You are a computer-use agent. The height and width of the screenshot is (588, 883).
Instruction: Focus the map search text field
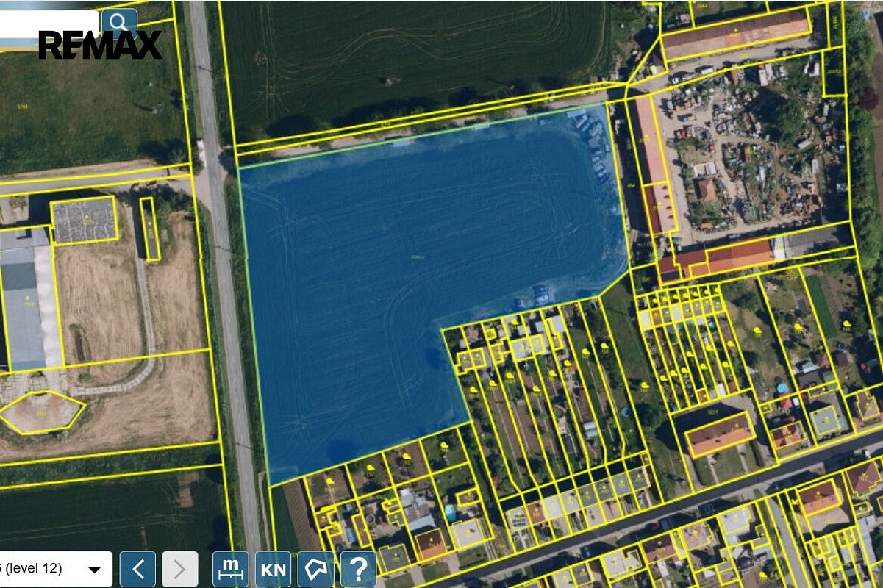(49, 24)
